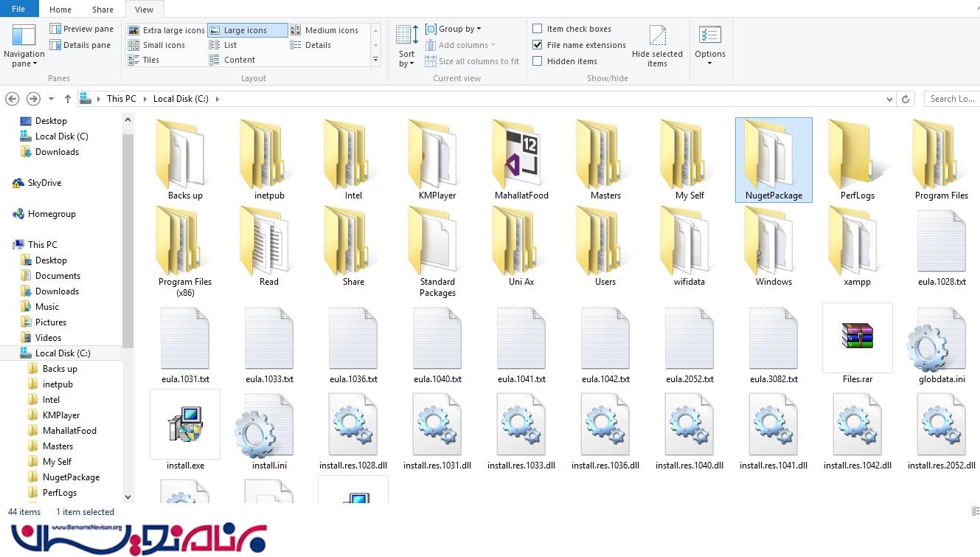Open the File tab
Screen dimensions: 980x557
click(19, 9)
